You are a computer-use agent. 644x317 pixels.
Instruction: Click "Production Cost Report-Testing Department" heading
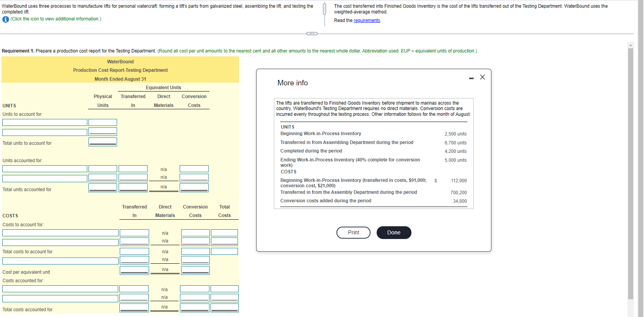click(121, 70)
